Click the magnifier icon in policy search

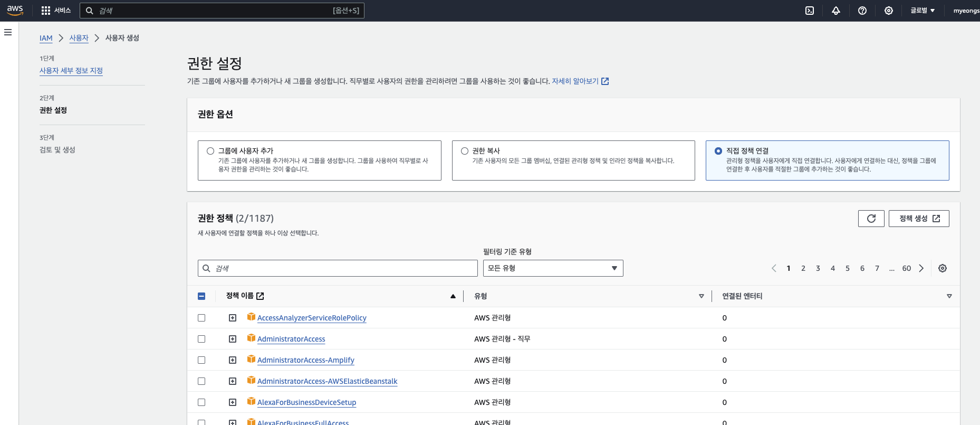pos(207,268)
